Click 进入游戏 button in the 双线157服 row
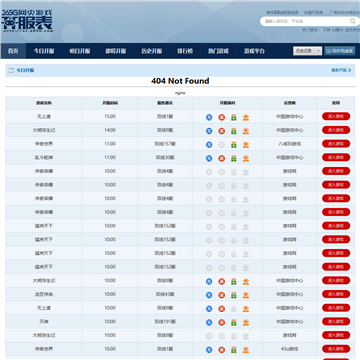The width and height of the screenshot is (360, 360). coord(336,144)
